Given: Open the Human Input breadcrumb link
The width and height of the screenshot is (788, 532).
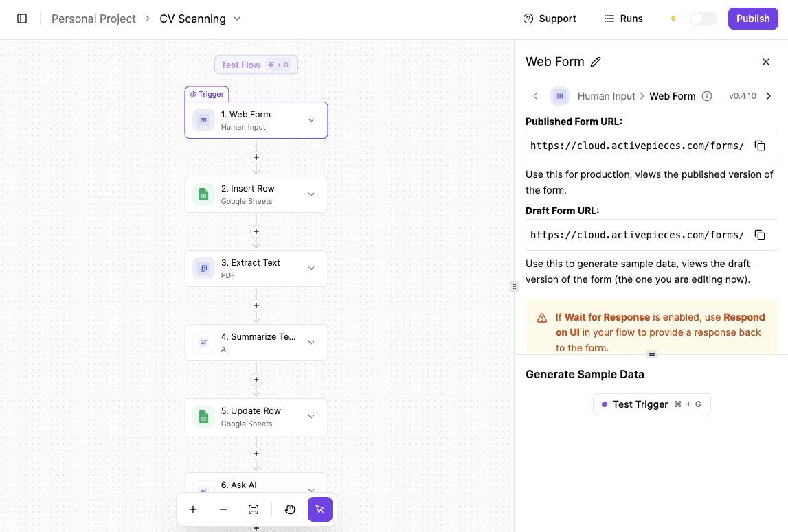Looking at the screenshot, I should pos(607,96).
